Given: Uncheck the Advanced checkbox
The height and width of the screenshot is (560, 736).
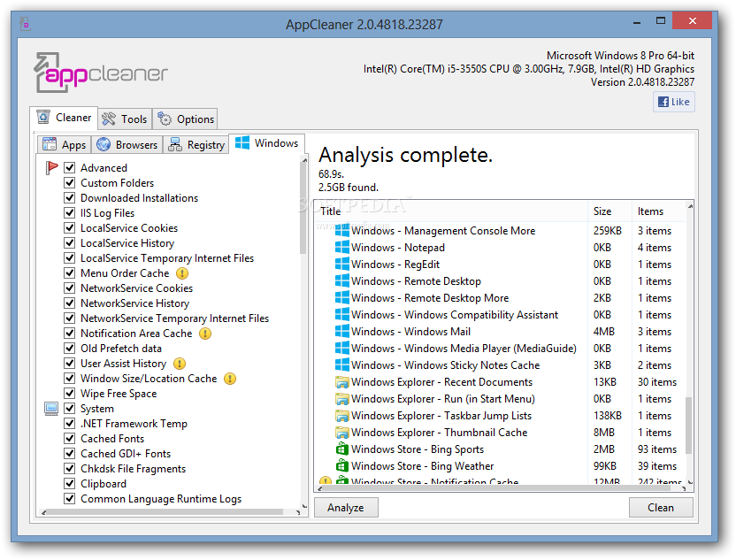Looking at the screenshot, I should coord(70,167).
